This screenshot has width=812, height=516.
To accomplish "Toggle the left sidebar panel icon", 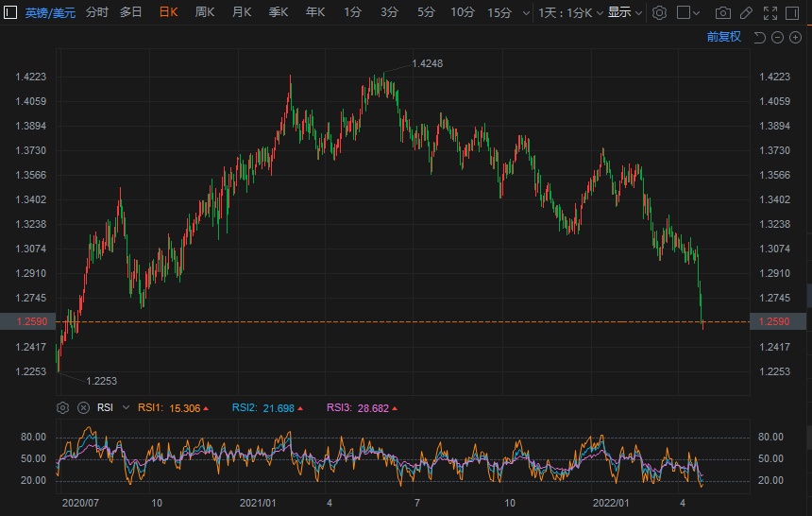I will click(10, 12).
